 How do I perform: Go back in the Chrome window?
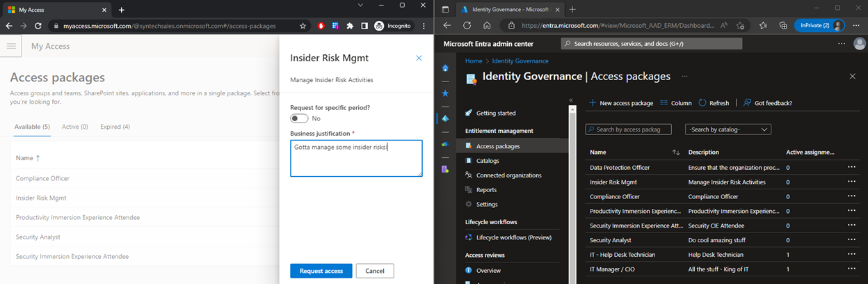9,26
